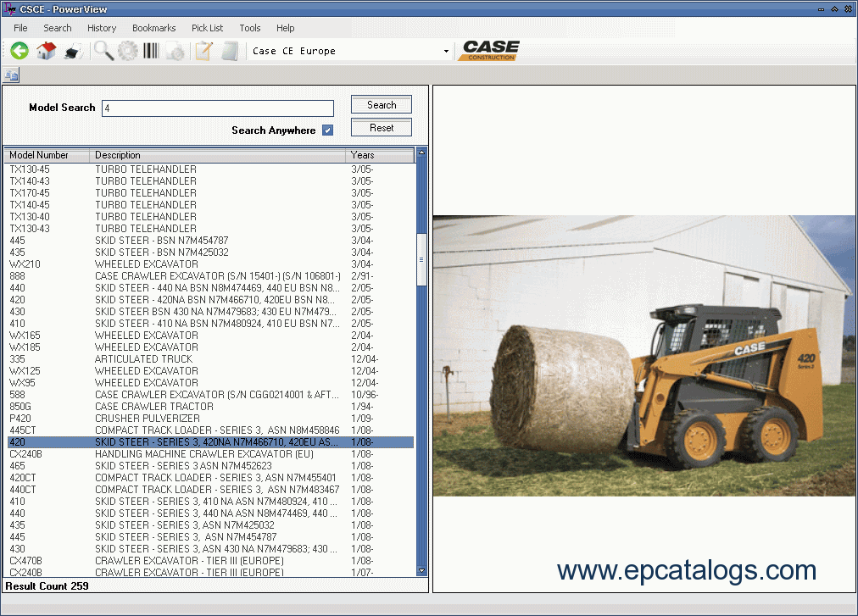Viewport: 858px width, 616px height.
Task: Select the 588 Case crawler excavator row
Action: click(210, 395)
